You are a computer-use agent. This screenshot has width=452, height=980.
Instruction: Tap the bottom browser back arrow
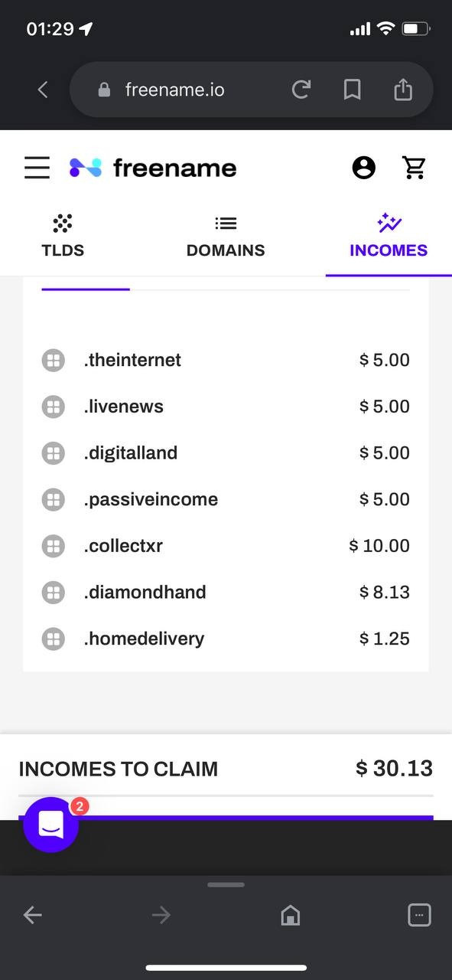32,915
